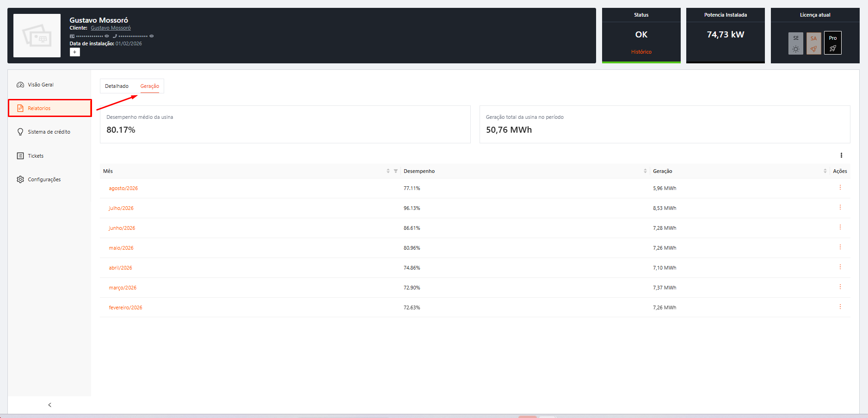Open actions menu for julho/2026 row
The image size is (868, 418).
(x=840, y=208)
